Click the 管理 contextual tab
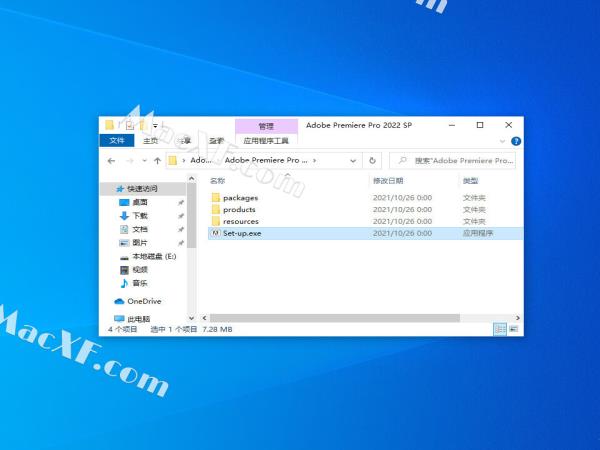Screen dimensions: 600x450 click(x=266, y=126)
